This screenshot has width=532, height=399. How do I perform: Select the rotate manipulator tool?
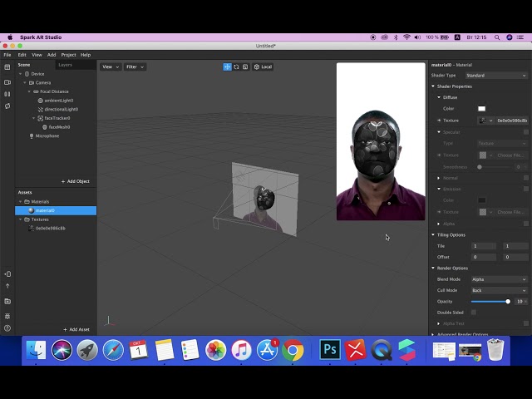236,66
